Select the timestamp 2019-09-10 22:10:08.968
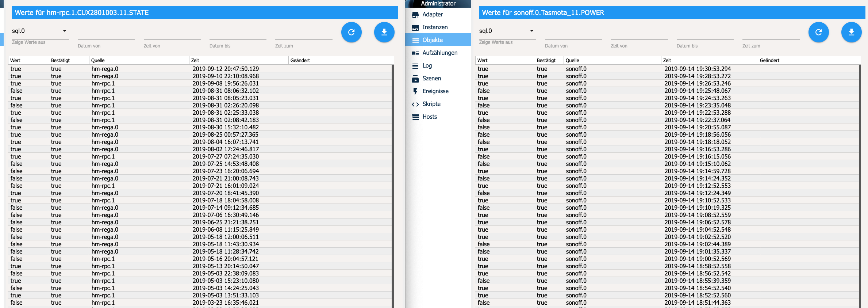The height and width of the screenshot is (308, 868). tap(226, 76)
